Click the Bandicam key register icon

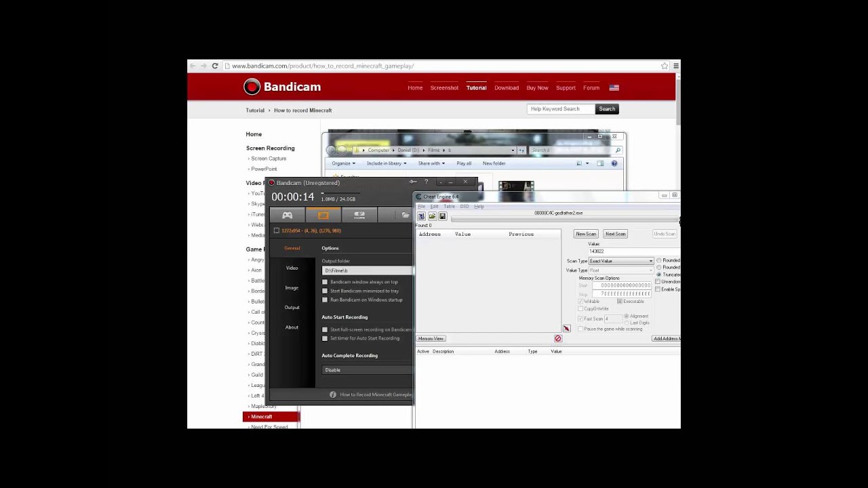point(412,182)
